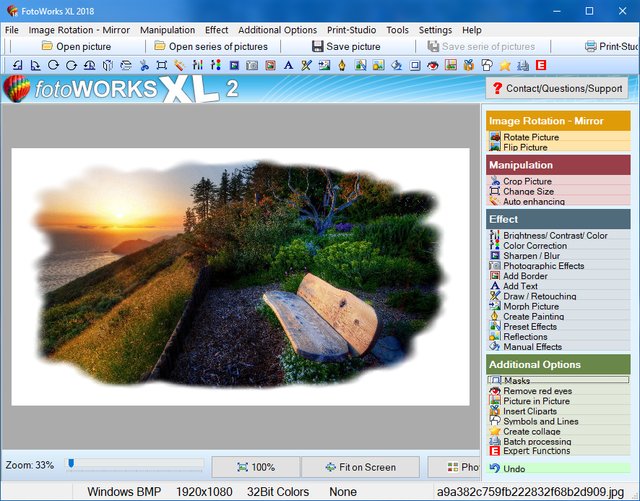Image resolution: width=640 pixels, height=501 pixels.
Task: Click the Manual Effects icon in the toolbar
Action: pyautogui.click(x=396, y=65)
